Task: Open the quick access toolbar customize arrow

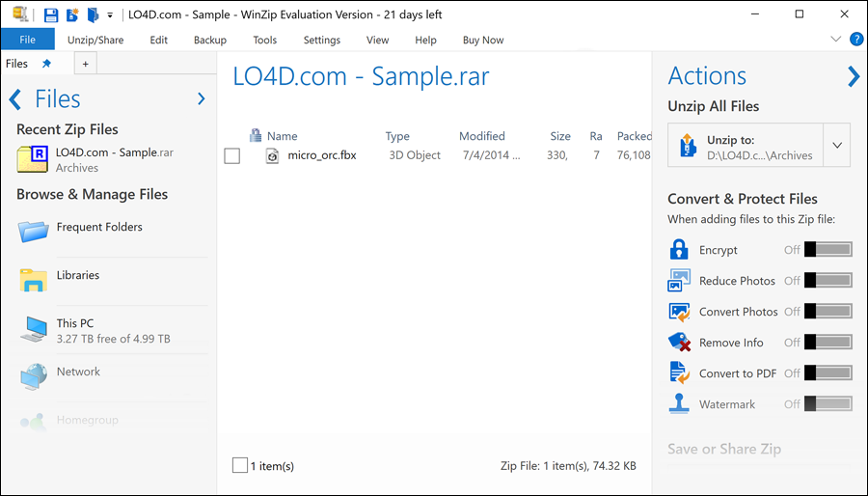Action: [110, 15]
